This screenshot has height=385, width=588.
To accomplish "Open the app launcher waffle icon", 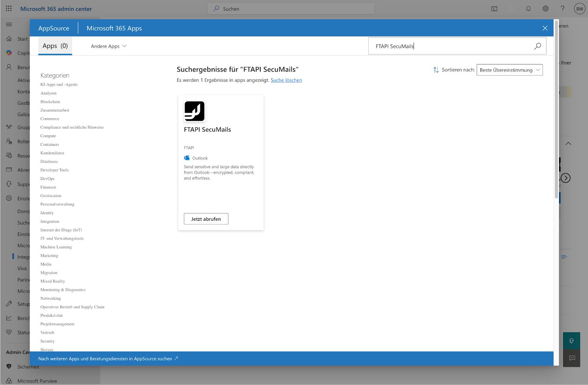I will tap(9, 8).
